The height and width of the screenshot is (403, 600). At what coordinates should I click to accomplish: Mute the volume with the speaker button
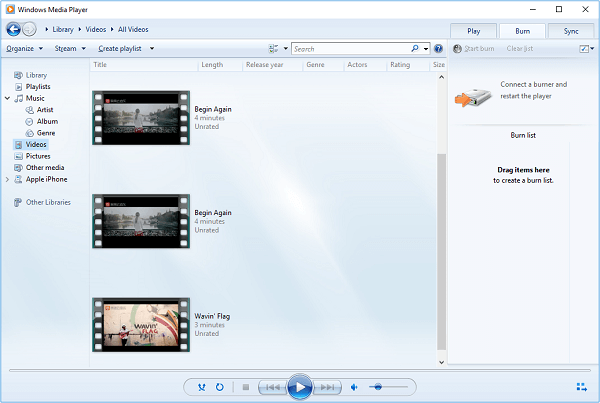[x=354, y=387]
